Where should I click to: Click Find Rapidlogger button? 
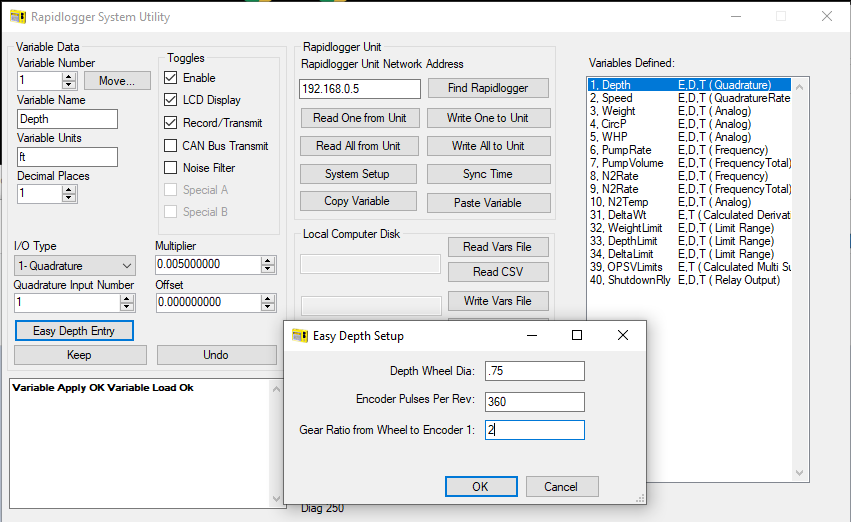pos(488,88)
